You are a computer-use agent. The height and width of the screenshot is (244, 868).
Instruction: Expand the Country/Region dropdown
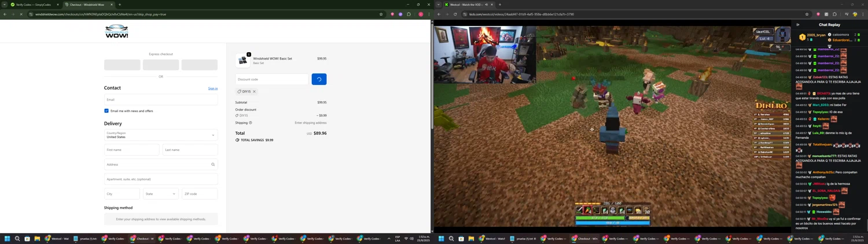point(161,135)
